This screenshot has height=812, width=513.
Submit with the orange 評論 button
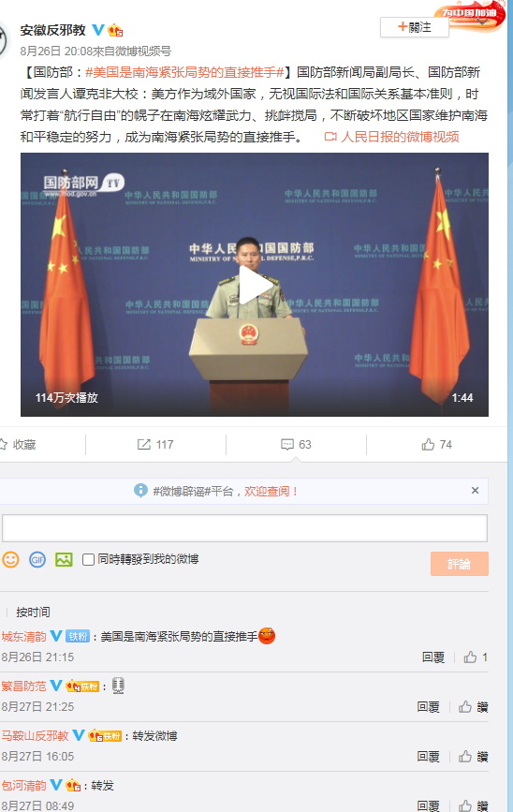pos(459,564)
